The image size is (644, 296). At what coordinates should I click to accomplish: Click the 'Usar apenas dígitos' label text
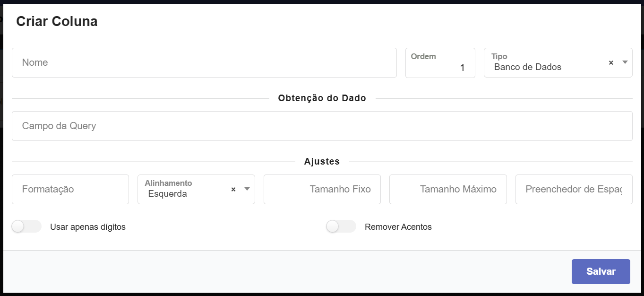[x=88, y=227]
